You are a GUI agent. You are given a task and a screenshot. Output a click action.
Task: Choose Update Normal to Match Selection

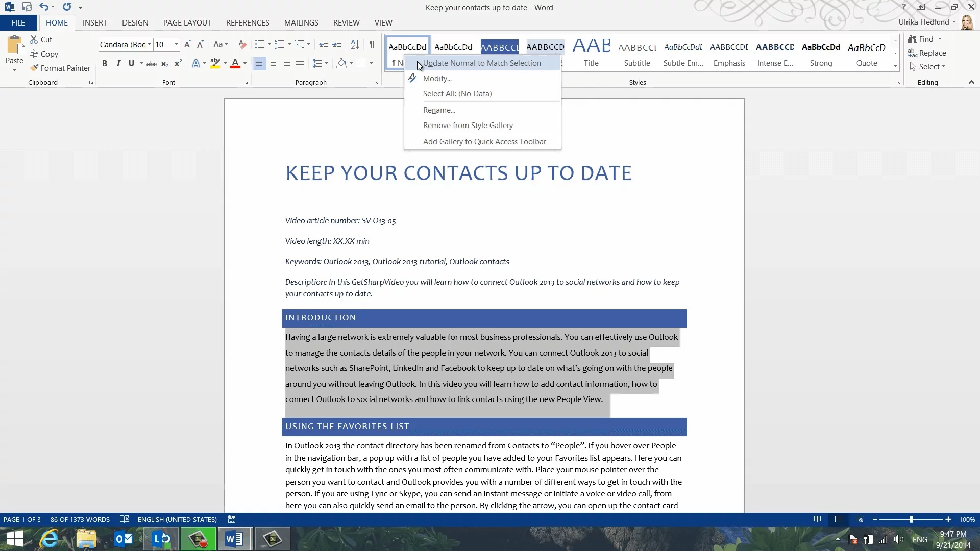[x=481, y=63]
